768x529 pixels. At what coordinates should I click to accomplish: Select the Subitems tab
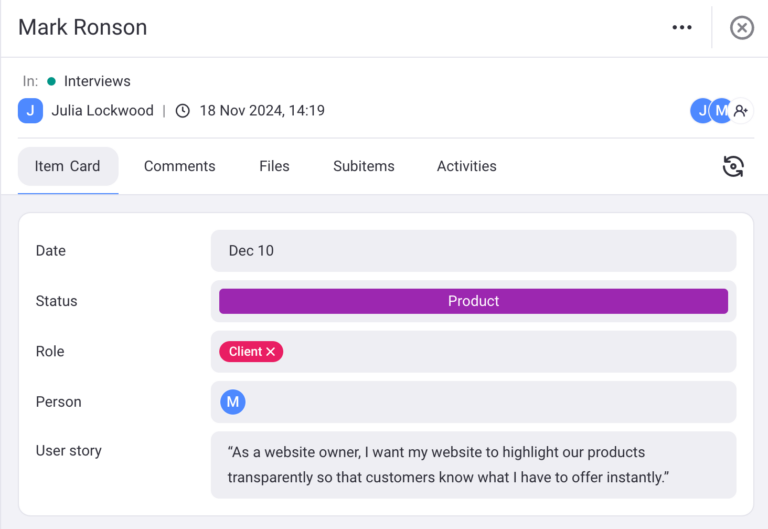tap(364, 166)
